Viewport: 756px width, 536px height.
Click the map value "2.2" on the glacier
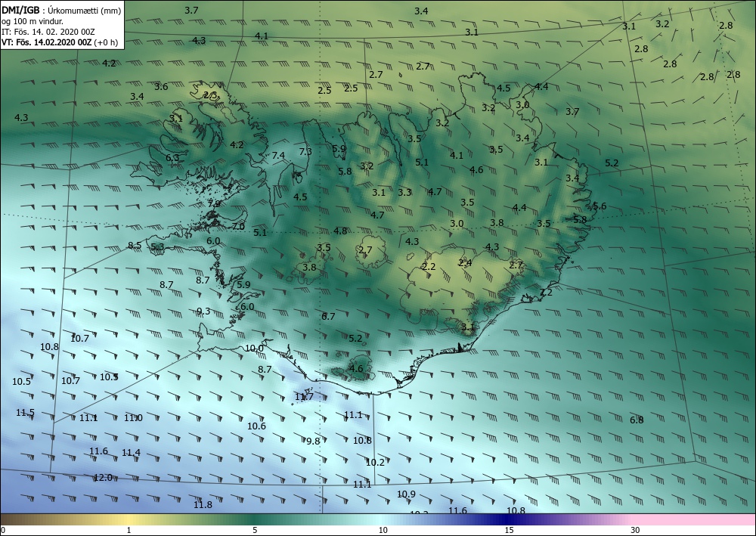pyautogui.click(x=429, y=267)
